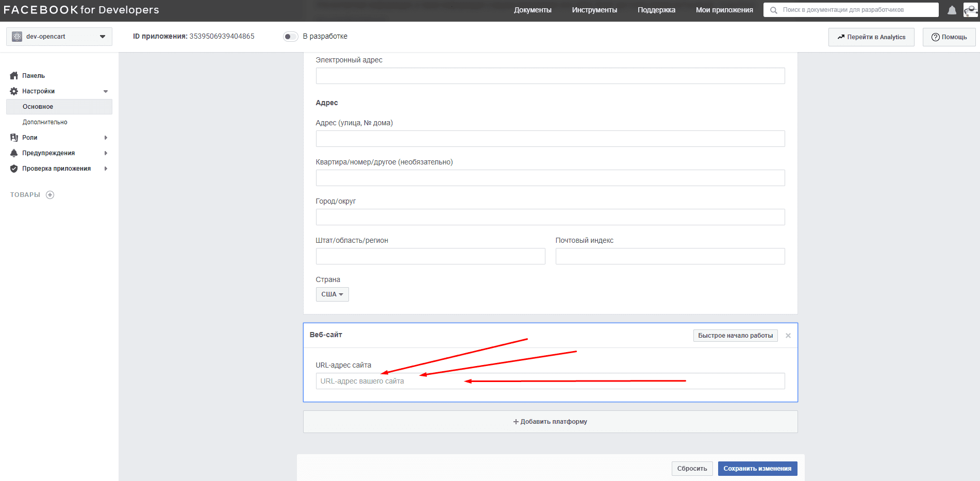Open Поддержка in the top menu
Image resolution: width=980 pixels, height=481 pixels.
pos(656,10)
